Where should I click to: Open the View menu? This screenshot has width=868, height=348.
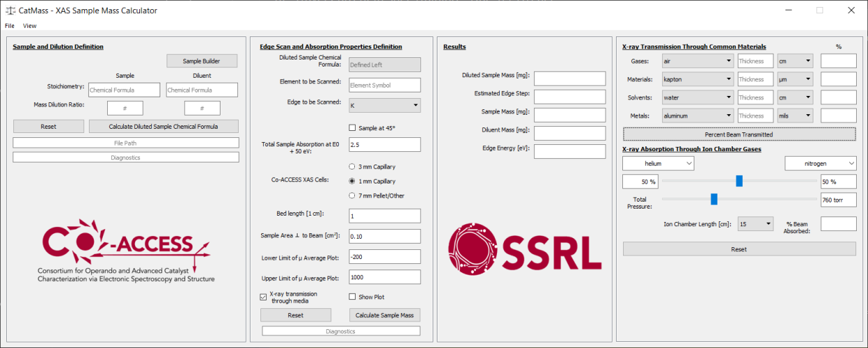(x=29, y=26)
